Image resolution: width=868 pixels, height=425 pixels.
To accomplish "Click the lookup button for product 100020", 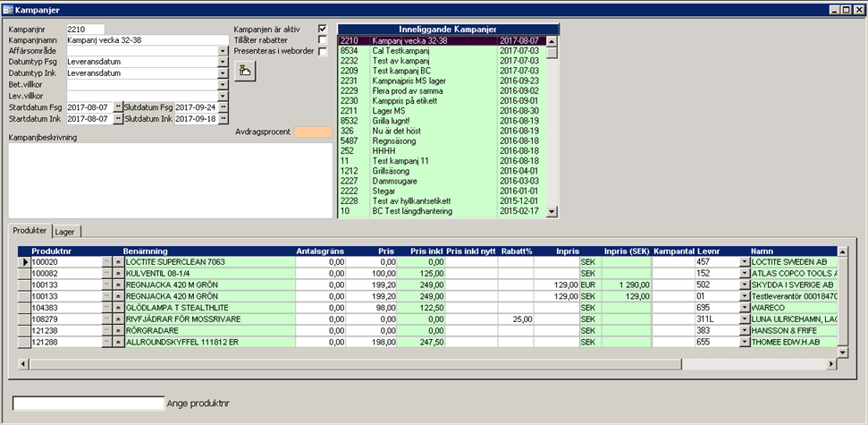I will click(106, 262).
